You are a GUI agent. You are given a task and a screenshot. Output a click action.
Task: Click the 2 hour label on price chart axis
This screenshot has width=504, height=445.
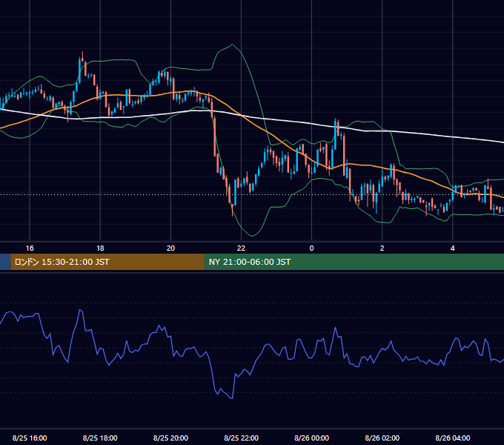pos(382,248)
